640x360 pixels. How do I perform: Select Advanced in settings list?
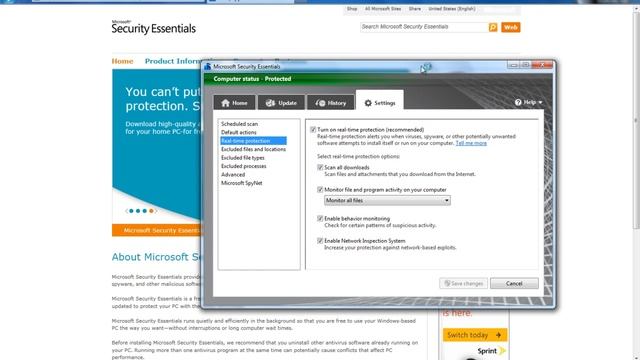click(x=233, y=175)
